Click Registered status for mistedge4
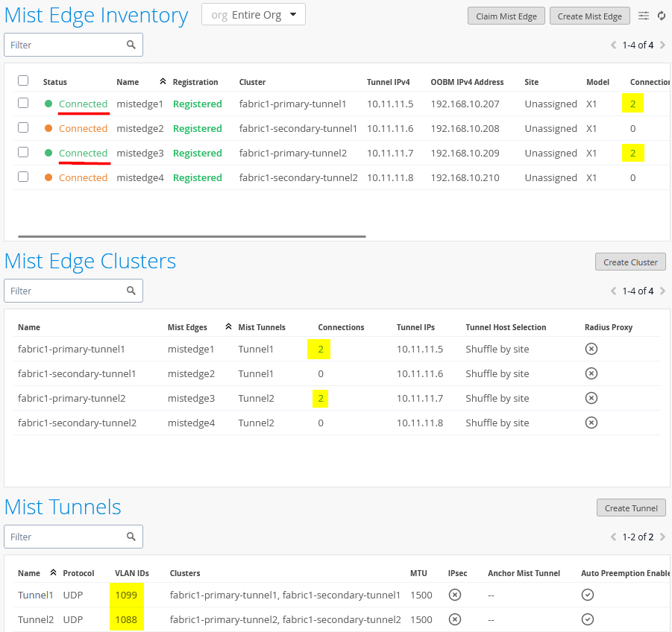Screen dimensions: 672x632 [197, 177]
